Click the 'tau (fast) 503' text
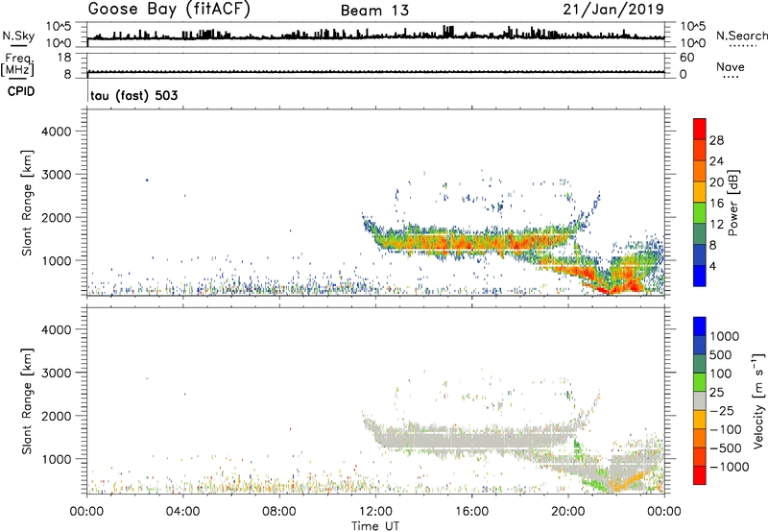 (134, 95)
